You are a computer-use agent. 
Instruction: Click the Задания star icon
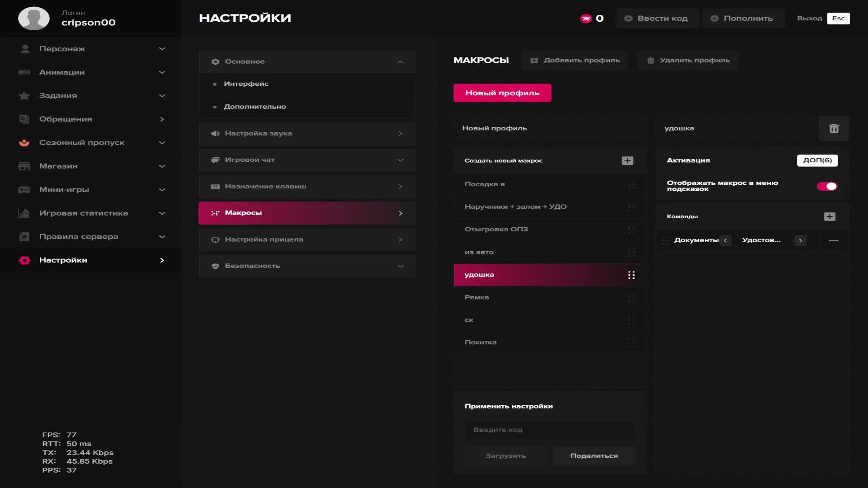pos(25,95)
